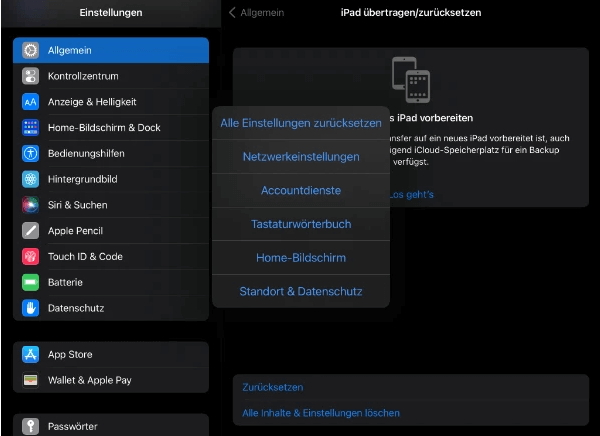Tap the Zurücksetzen link
Screen dimensions: 600x436
coord(272,387)
